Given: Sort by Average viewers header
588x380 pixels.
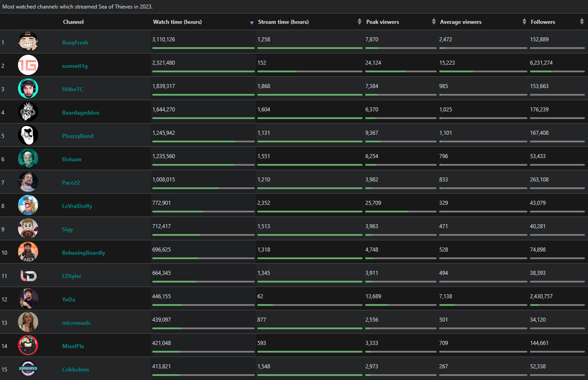Looking at the screenshot, I should 461,22.
